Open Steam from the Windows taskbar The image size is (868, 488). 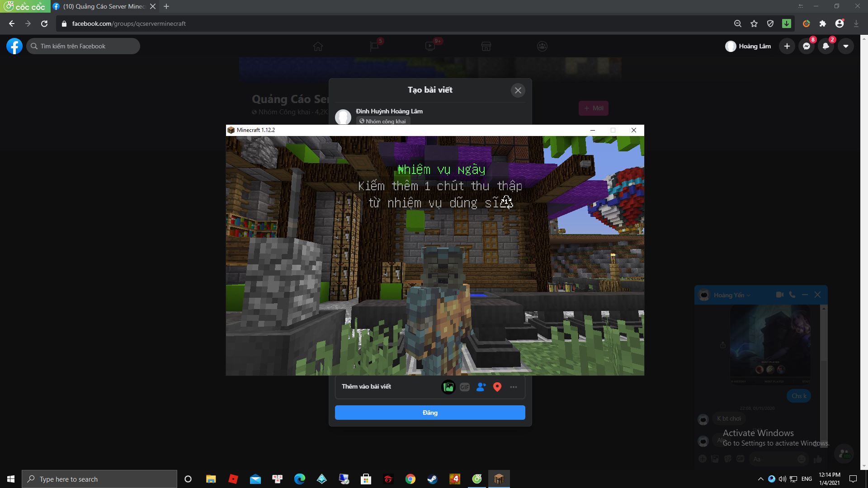pos(432,479)
